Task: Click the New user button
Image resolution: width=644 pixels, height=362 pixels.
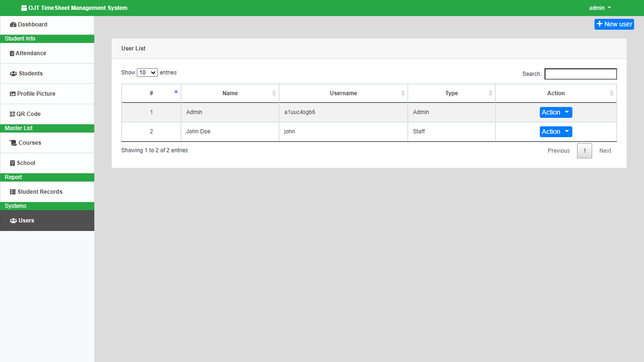Action: coord(614,24)
